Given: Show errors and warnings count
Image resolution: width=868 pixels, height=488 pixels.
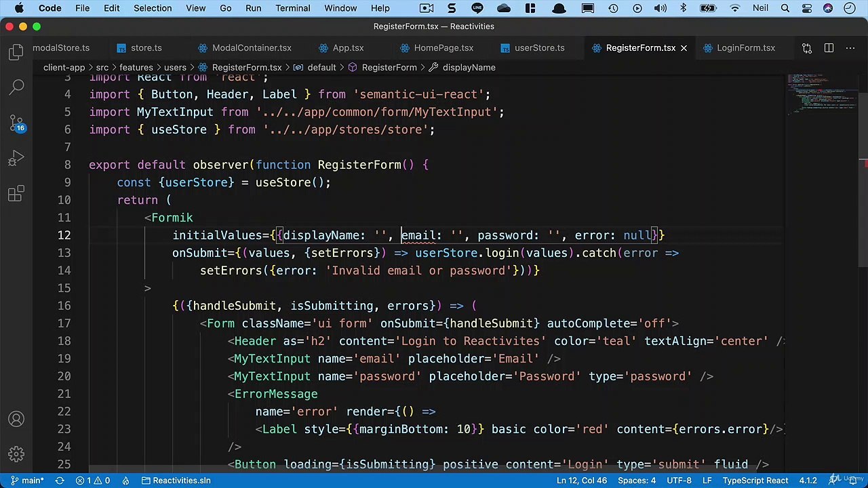Looking at the screenshot, I should [x=93, y=481].
